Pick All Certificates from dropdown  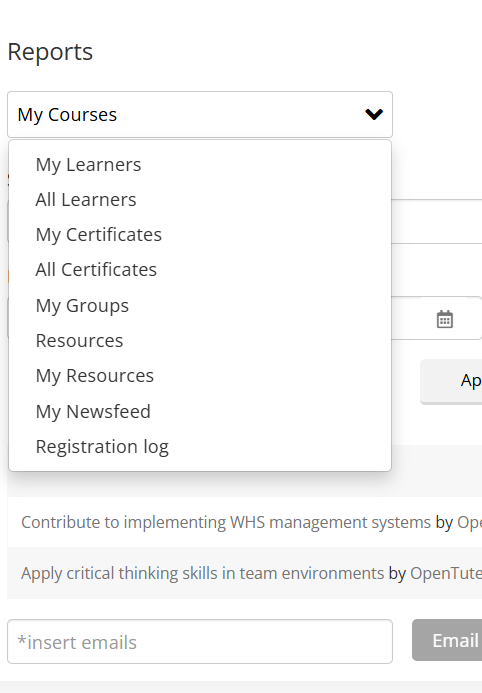96,270
